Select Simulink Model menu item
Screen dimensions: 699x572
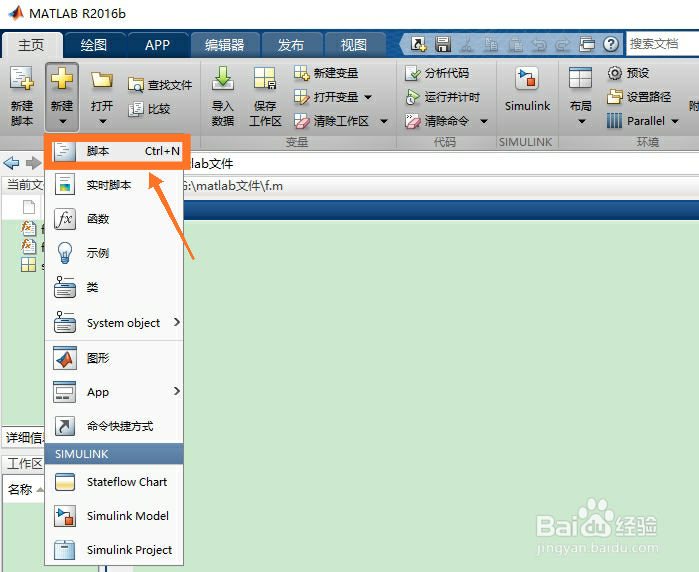tap(114, 516)
